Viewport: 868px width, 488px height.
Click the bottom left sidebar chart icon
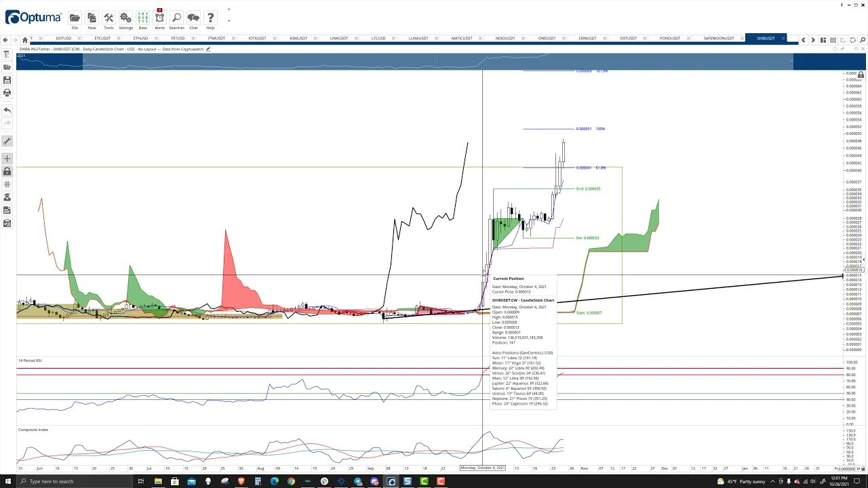click(x=7, y=223)
